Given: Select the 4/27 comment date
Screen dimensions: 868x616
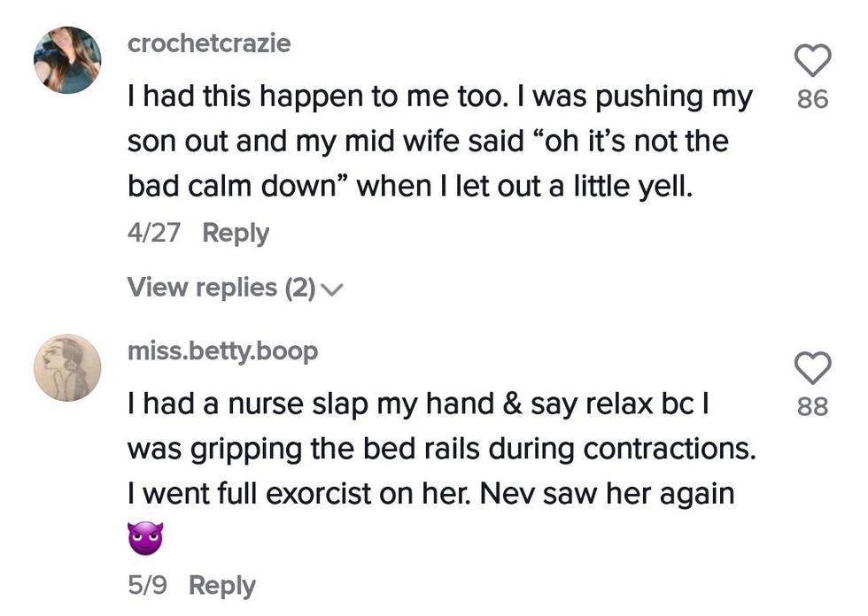Looking at the screenshot, I should click(x=154, y=233).
